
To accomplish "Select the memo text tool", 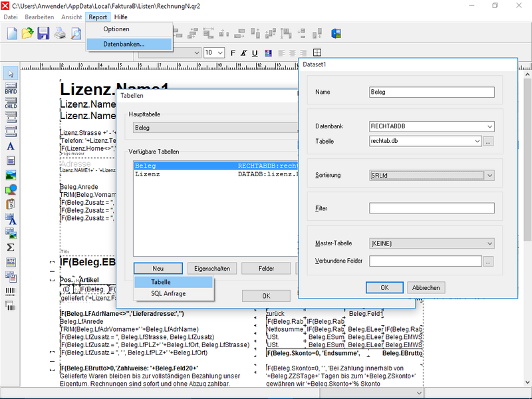I will point(11,161).
